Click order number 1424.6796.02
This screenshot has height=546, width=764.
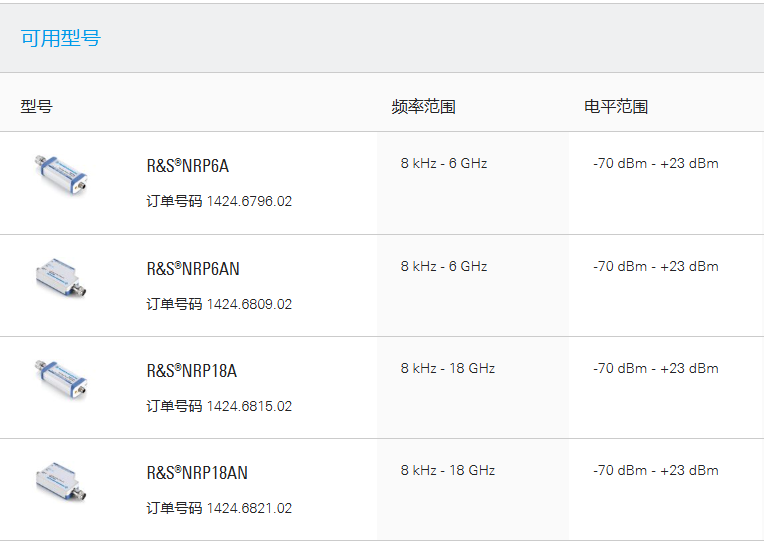tap(249, 201)
